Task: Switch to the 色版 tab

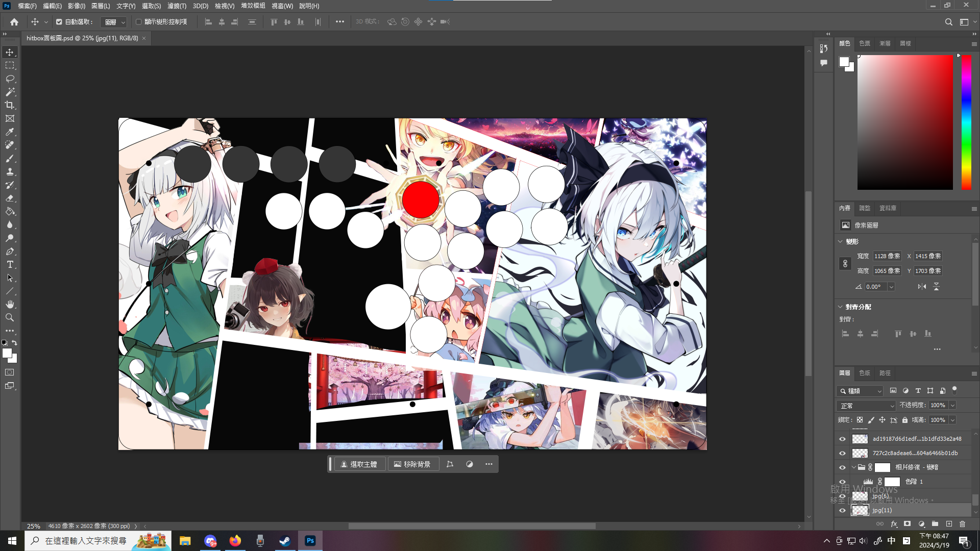Action: pyautogui.click(x=864, y=373)
